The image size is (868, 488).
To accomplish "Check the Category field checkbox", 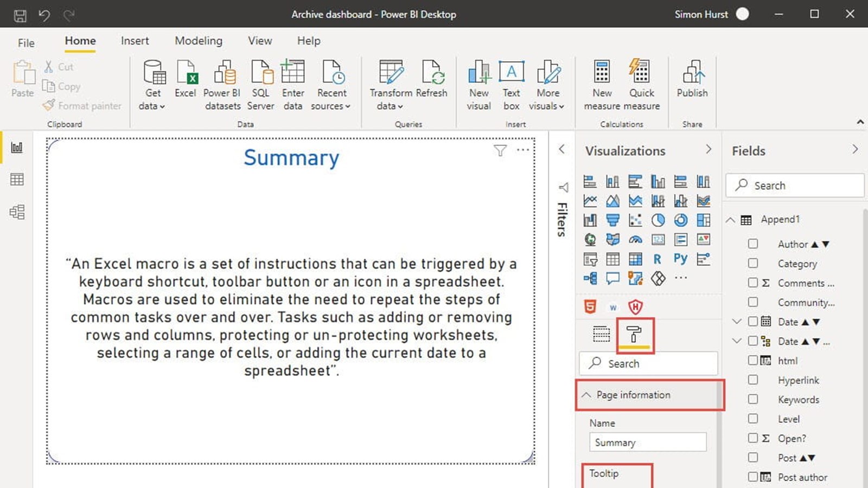I will (x=753, y=264).
